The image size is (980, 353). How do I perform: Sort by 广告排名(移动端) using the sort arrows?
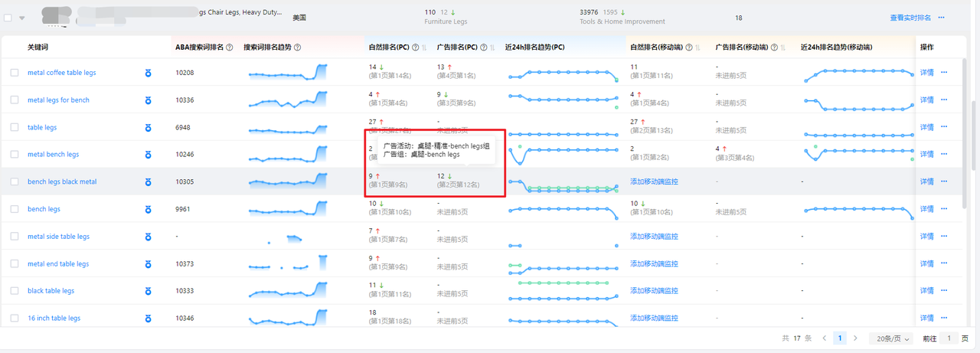click(782, 47)
